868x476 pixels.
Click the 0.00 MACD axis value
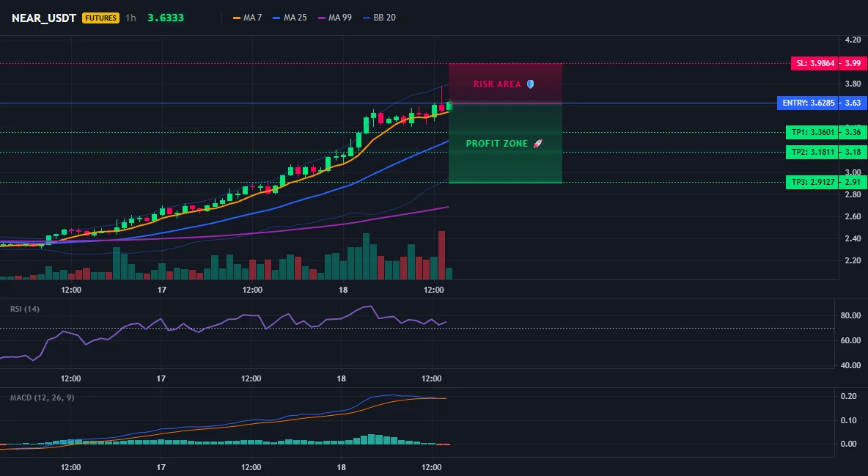849,444
